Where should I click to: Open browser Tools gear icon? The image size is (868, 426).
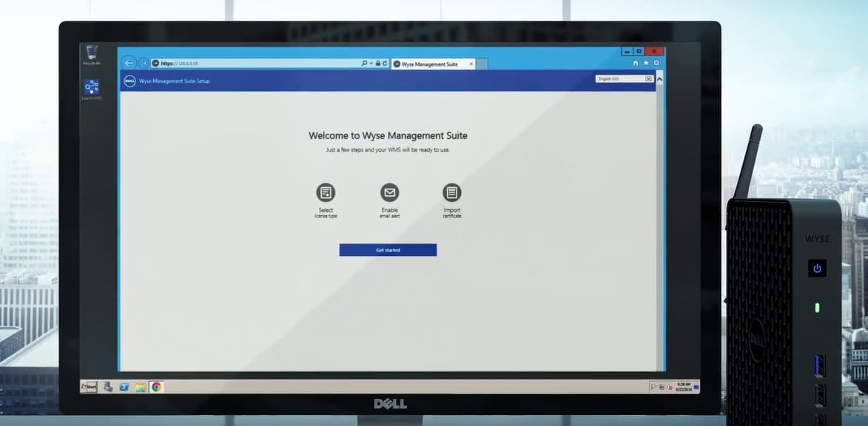pyautogui.click(x=656, y=64)
